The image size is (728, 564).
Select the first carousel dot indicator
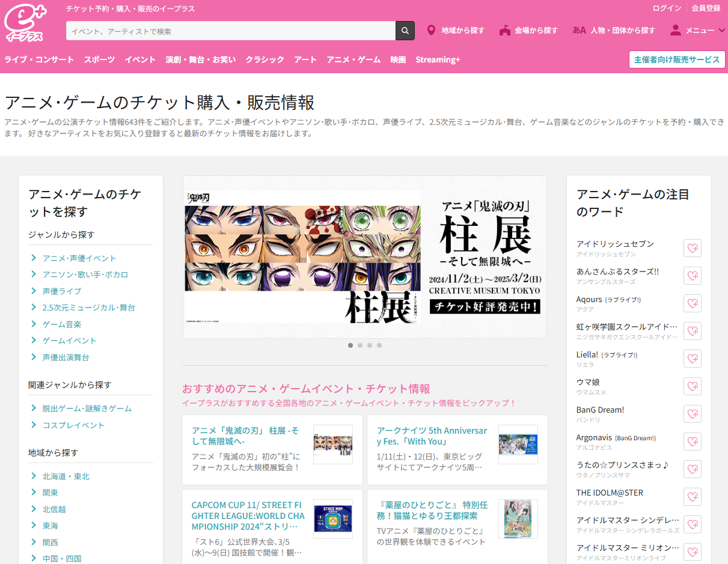click(x=350, y=345)
